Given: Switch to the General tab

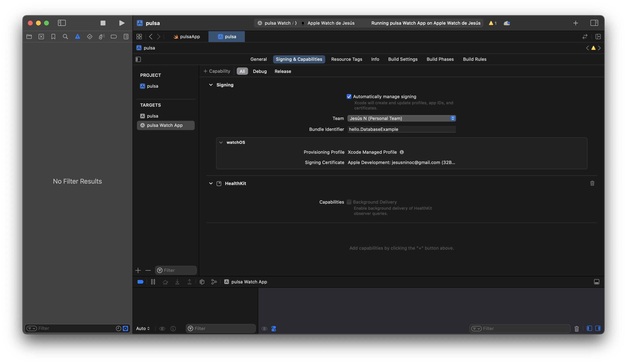Looking at the screenshot, I should coord(259,59).
